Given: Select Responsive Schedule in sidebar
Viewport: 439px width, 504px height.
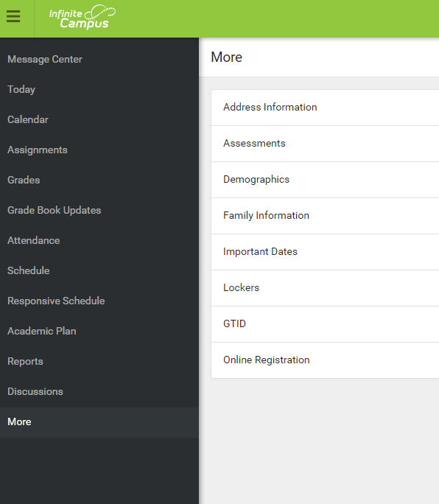Looking at the screenshot, I should coord(99,301).
